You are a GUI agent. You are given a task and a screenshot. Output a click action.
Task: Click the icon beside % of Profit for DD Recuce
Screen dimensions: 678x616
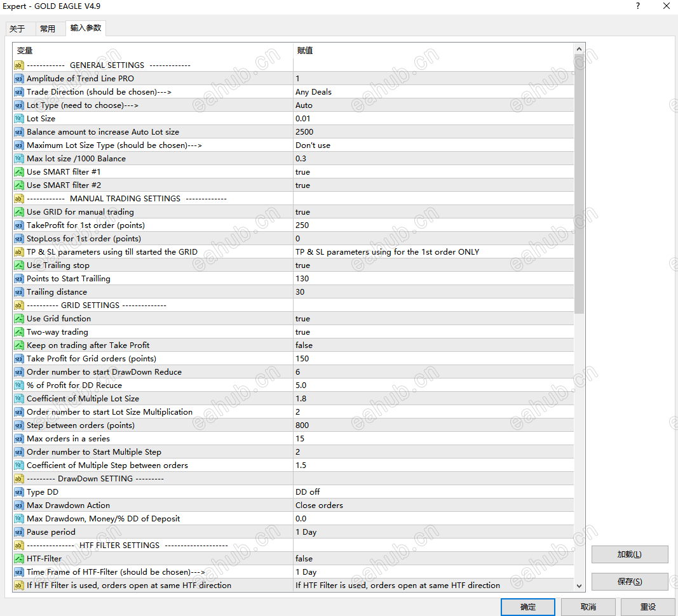point(18,385)
